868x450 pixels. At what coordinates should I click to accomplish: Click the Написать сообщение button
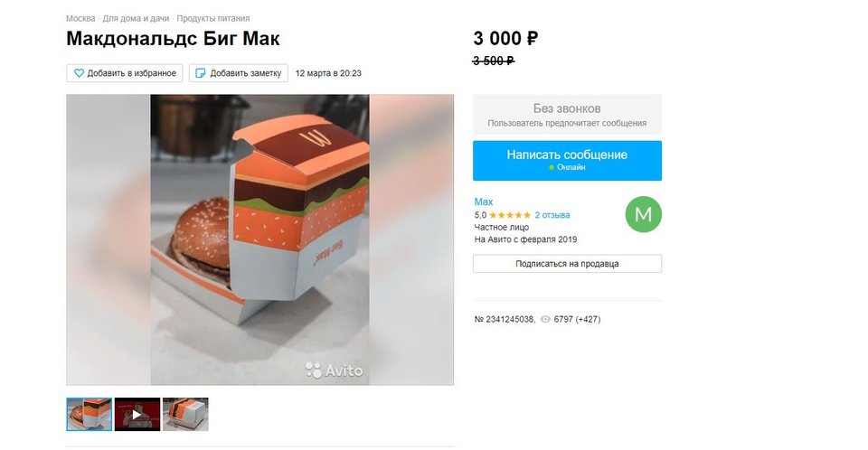pyautogui.click(x=567, y=161)
